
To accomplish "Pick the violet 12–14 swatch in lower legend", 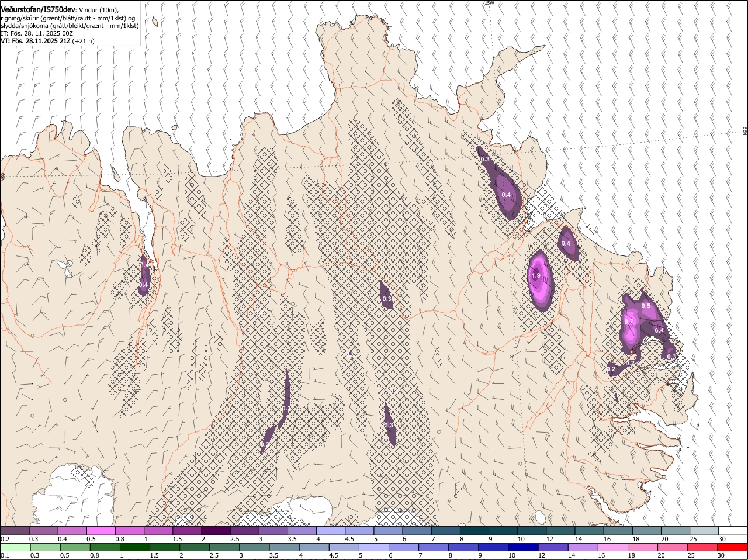I will 553,547.
